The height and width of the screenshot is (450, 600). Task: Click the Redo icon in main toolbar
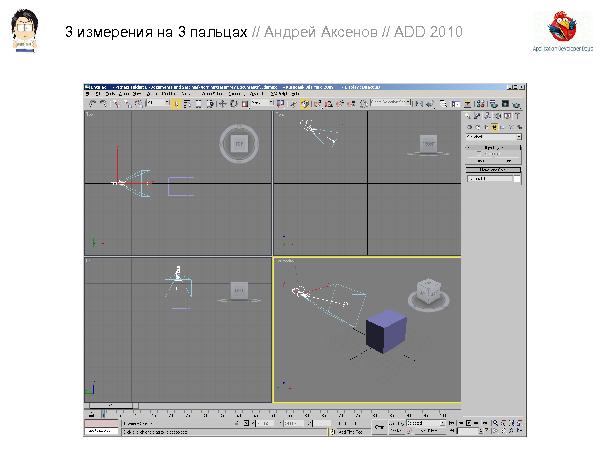click(103, 104)
